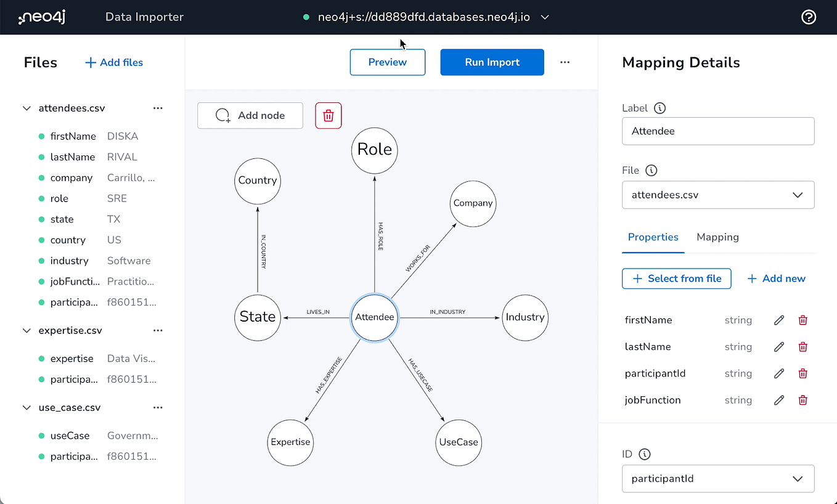Delete the selected node using red trash icon
Screen dimensions: 837x504
point(328,115)
